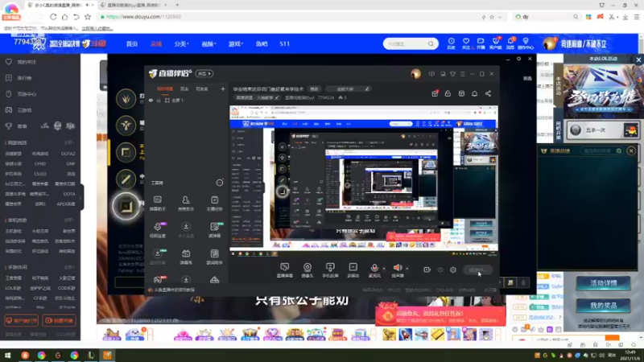Screen dimensions: 644x362
Task: Edit the room category tag pencil
Action: [x=277, y=97]
